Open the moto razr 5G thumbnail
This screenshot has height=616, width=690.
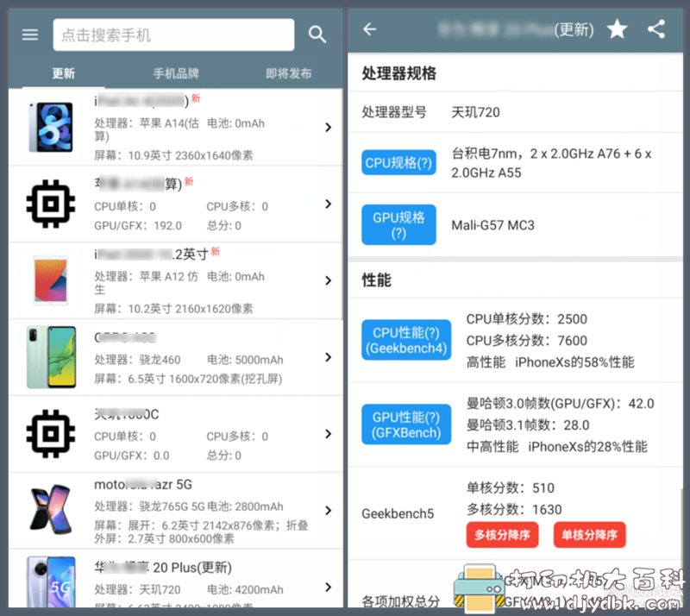point(51,509)
